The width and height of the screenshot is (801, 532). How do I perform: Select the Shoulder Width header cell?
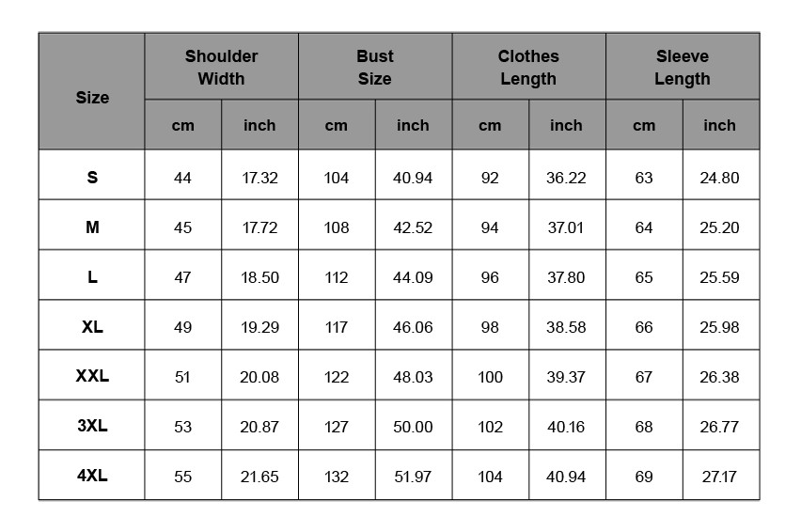[221, 67]
